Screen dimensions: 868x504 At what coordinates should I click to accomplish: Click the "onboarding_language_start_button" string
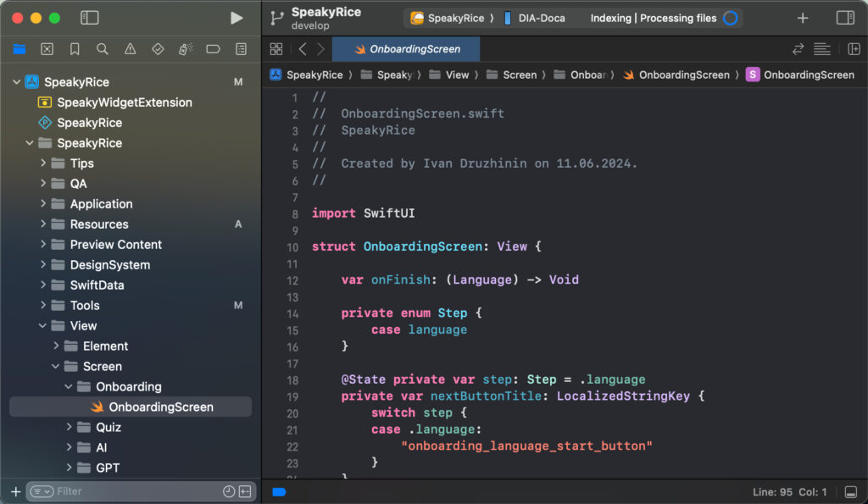(x=526, y=446)
